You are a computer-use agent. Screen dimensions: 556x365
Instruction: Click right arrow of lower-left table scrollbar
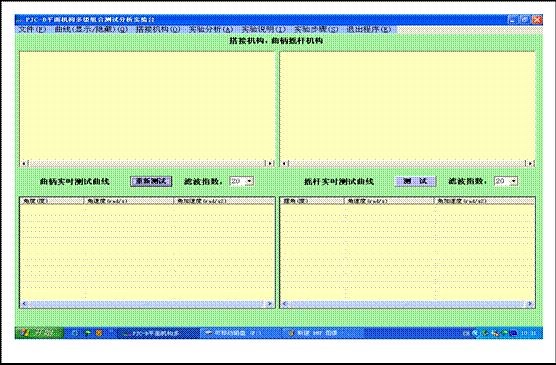pyautogui.click(x=269, y=304)
